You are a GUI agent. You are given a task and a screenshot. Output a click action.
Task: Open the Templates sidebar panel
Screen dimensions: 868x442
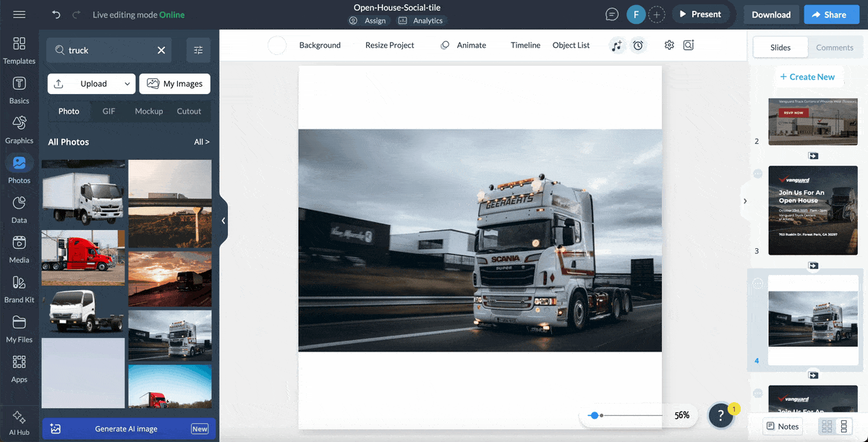20,51
